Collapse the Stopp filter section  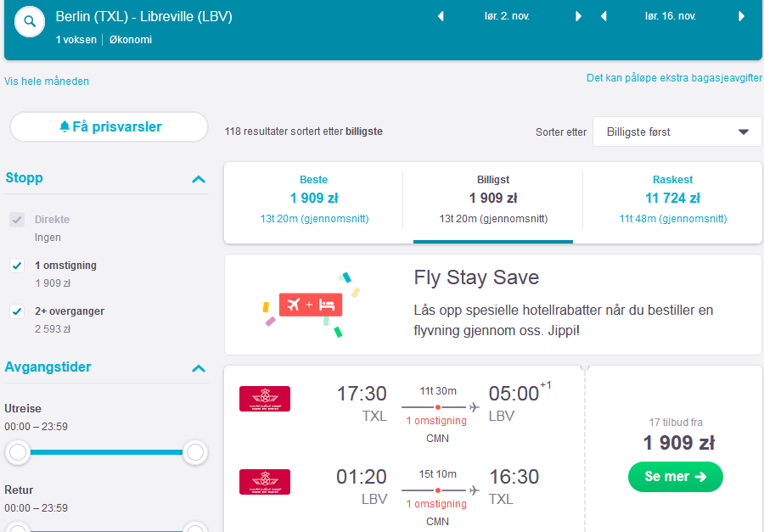(x=199, y=179)
